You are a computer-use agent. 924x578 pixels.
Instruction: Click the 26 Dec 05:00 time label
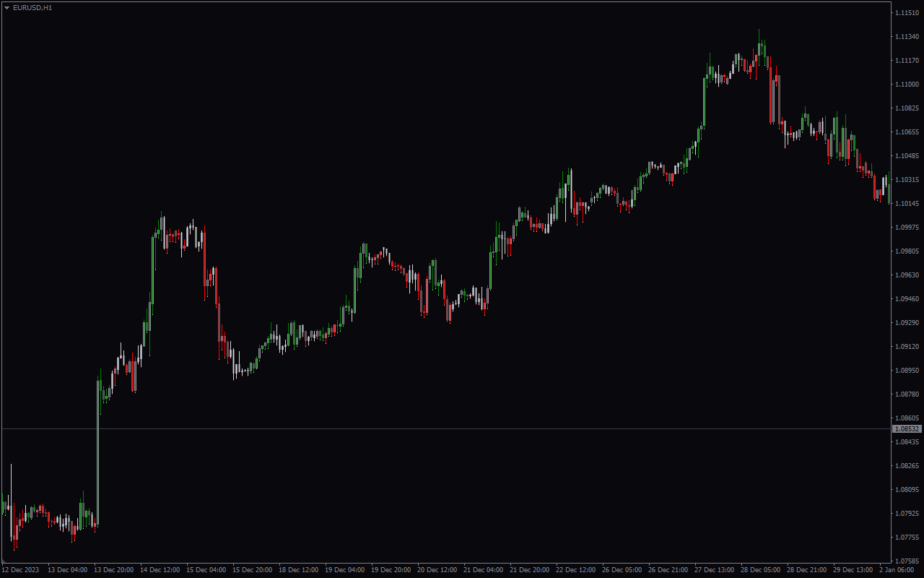click(622, 570)
